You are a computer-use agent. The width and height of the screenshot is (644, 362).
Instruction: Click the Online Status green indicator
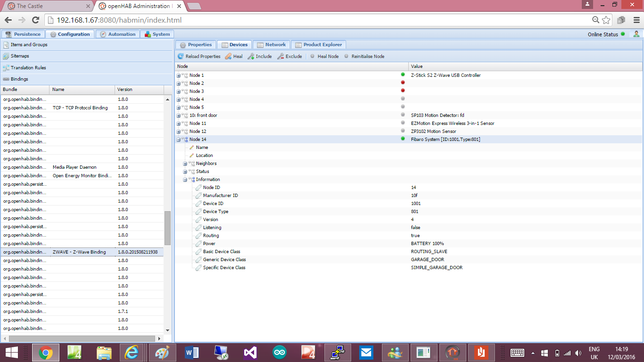[x=623, y=34]
